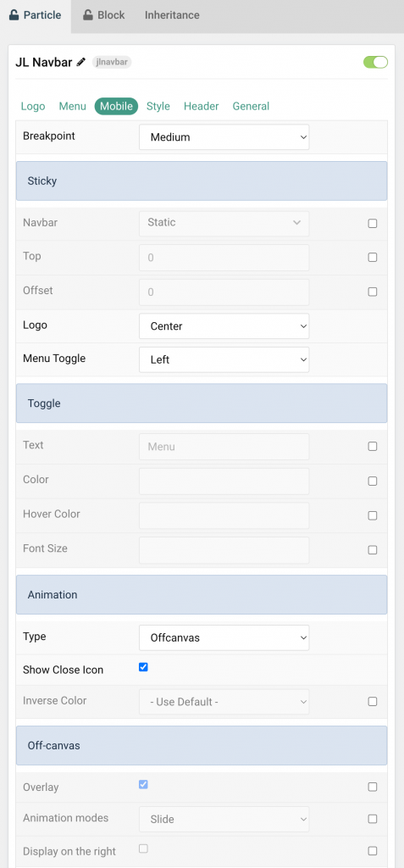
Task: Toggle the JL Navbar enabled switch
Action: (375, 62)
